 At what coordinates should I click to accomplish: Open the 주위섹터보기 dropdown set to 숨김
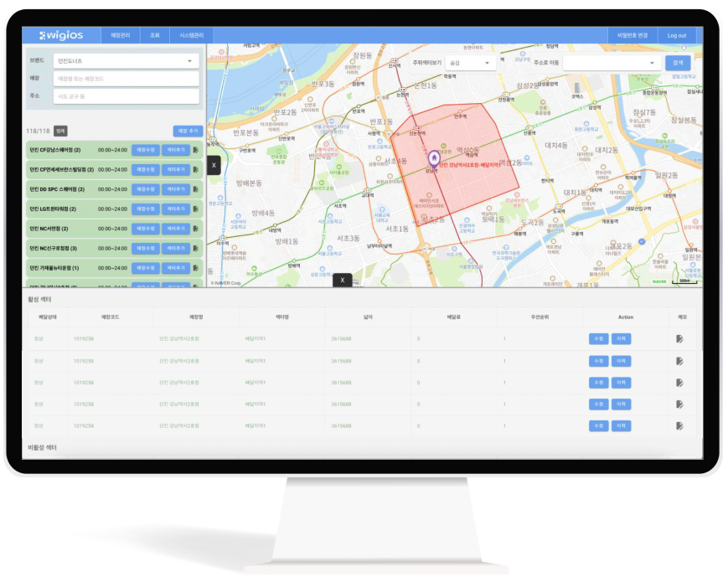coord(471,63)
